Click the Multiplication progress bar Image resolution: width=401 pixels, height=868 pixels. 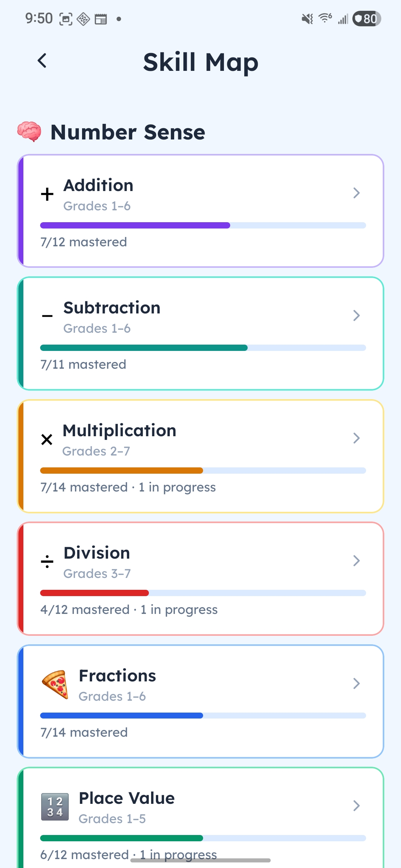[x=203, y=470]
